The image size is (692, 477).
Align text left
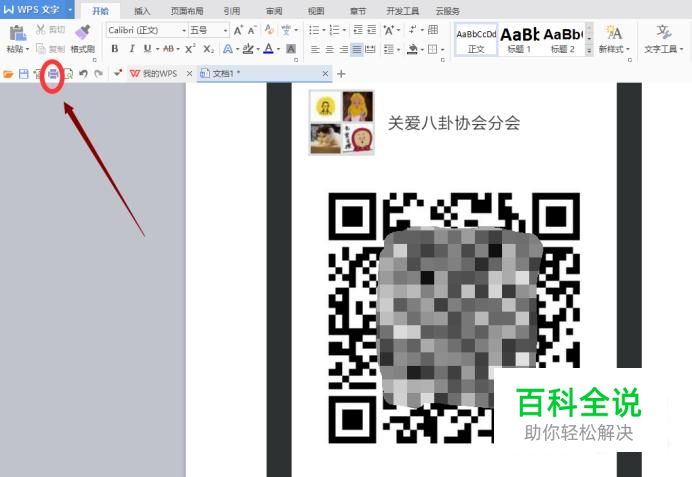tap(315, 49)
